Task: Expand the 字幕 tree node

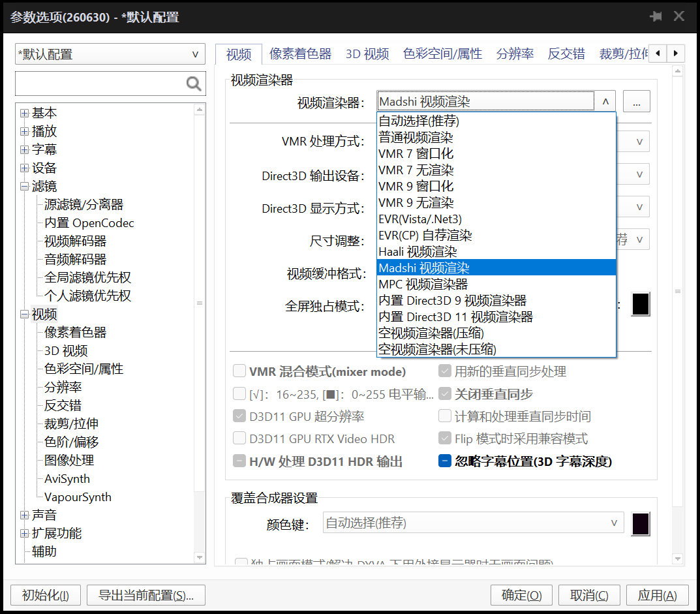Action: (x=25, y=149)
